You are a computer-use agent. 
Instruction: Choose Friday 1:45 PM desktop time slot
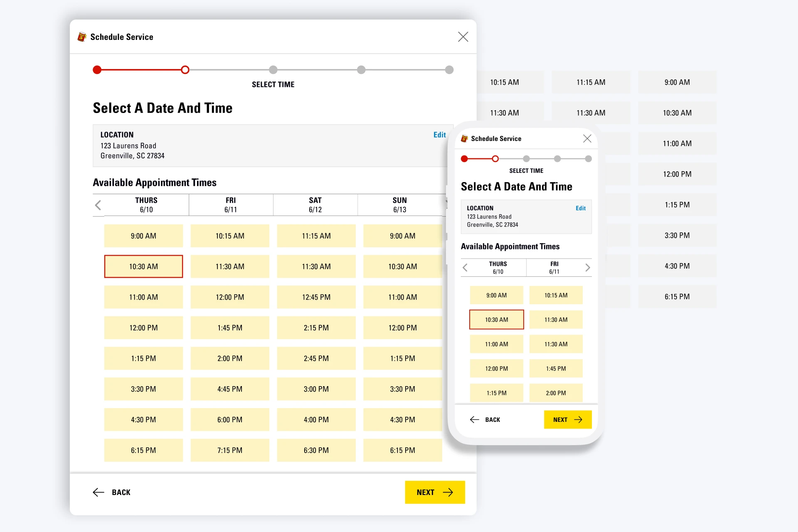[230, 328]
